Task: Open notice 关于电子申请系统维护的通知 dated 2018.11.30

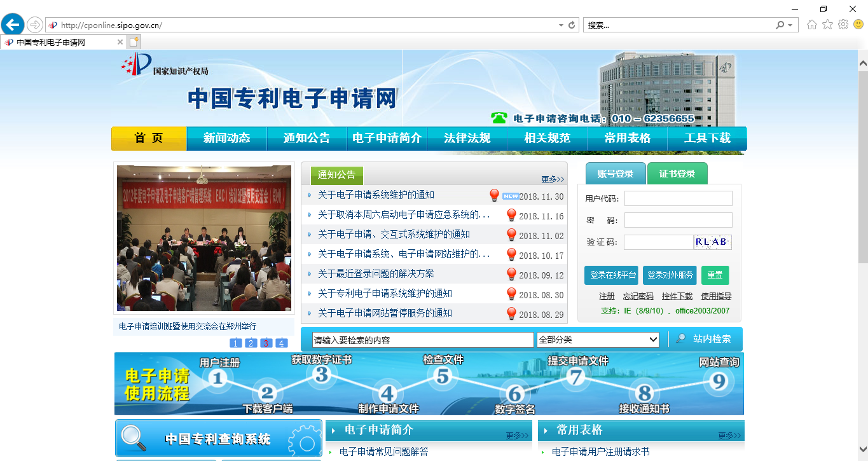Action: [x=376, y=195]
